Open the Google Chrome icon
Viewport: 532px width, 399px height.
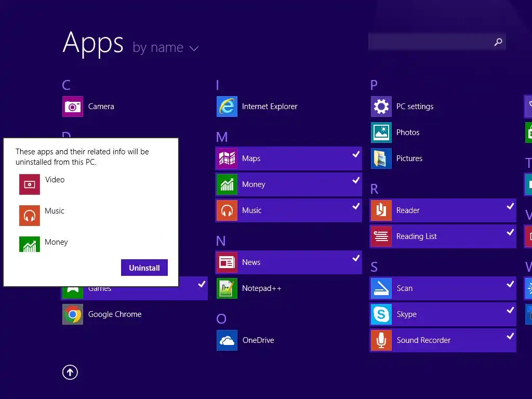(x=73, y=314)
